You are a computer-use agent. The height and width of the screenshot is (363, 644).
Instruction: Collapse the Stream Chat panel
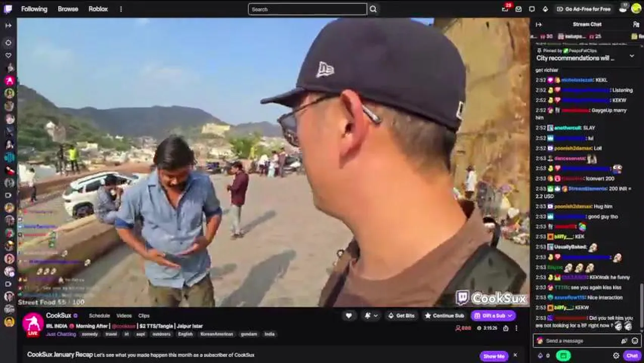tap(539, 24)
